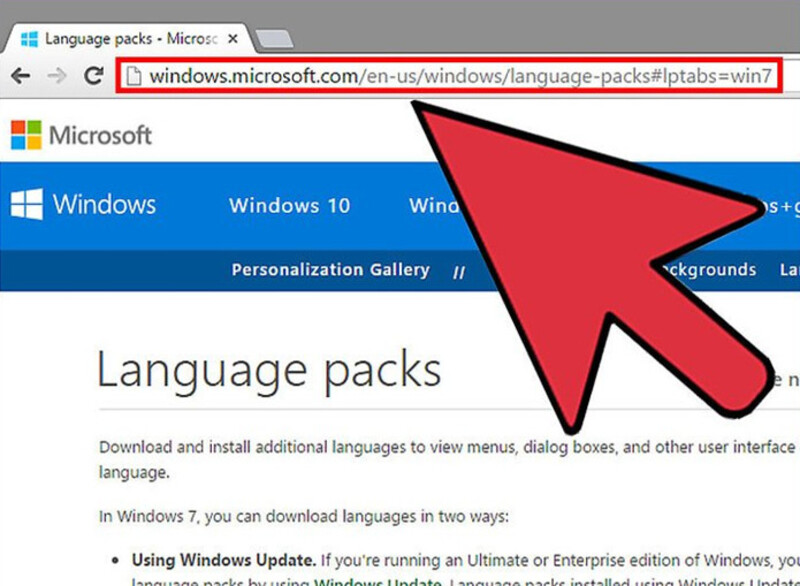The height and width of the screenshot is (586, 800).
Task: Click the browser back arrow
Action: click(x=21, y=76)
